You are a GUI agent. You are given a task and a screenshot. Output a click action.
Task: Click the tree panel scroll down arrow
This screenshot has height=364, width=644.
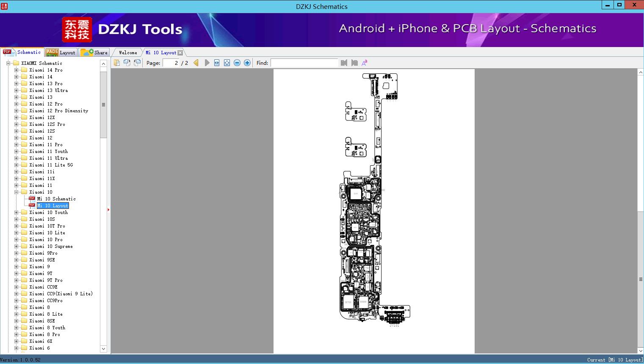tap(103, 349)
